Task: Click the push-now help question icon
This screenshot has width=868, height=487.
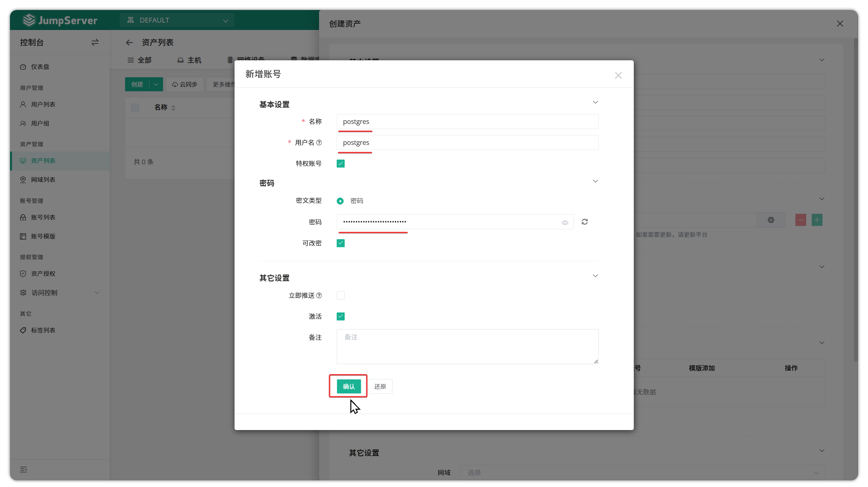Action: 319,295
